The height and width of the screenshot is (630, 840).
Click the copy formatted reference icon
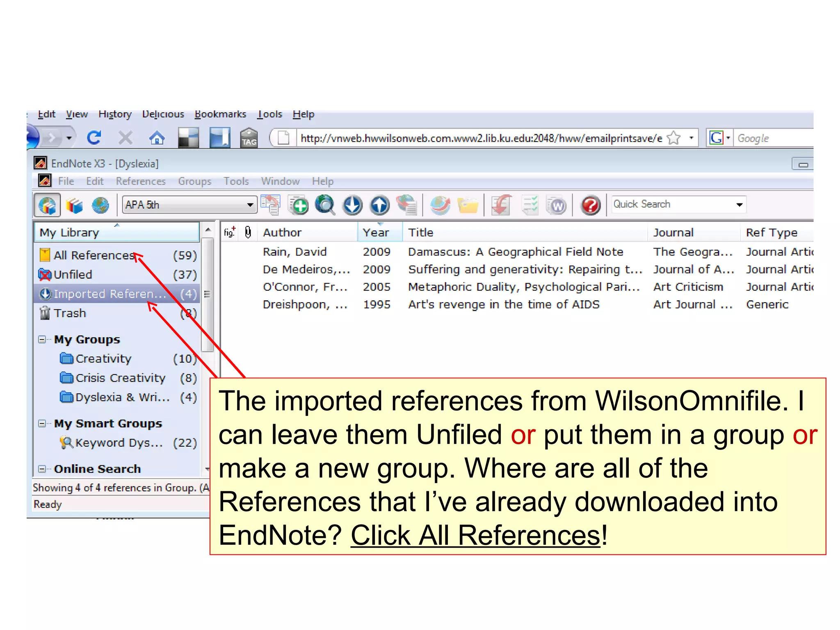271,205
